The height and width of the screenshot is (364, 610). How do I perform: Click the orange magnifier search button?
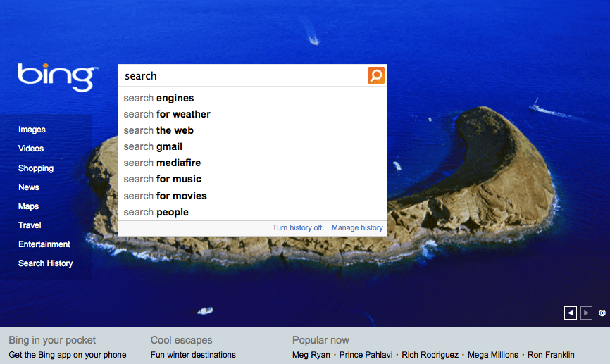point(376,75)
